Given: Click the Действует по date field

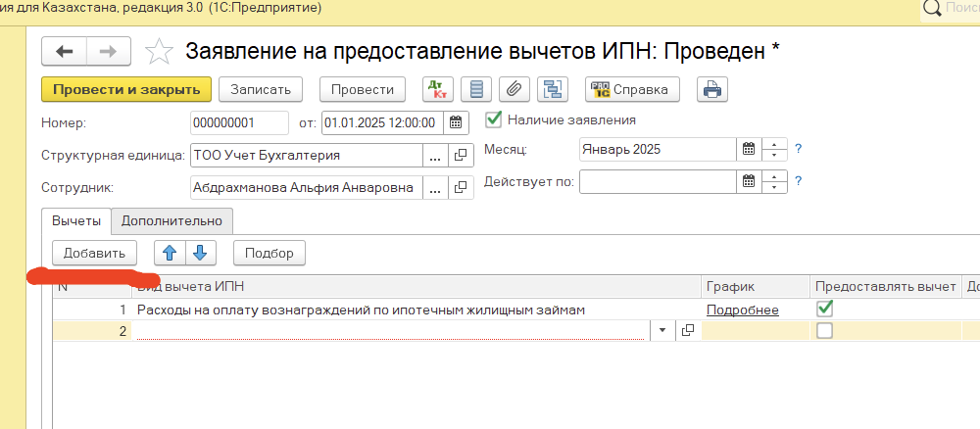Looking at the screenshot, I should coord(657,181).
